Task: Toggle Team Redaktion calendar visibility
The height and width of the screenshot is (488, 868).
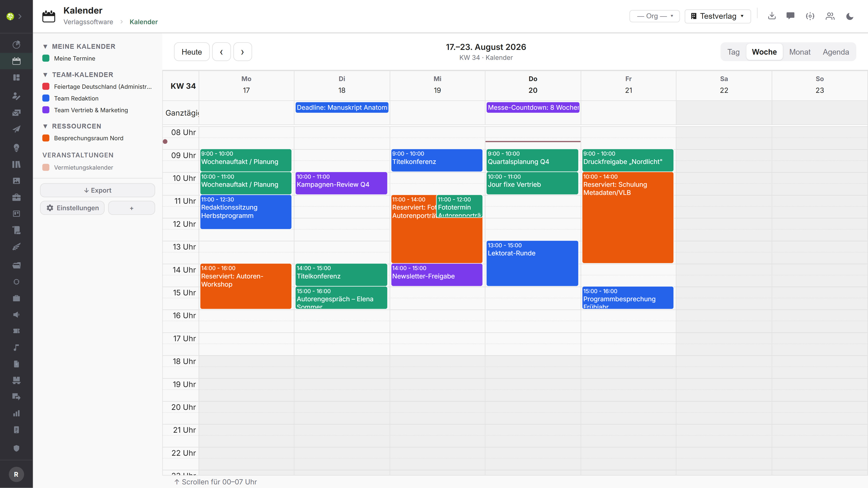Action: (46, 98)
